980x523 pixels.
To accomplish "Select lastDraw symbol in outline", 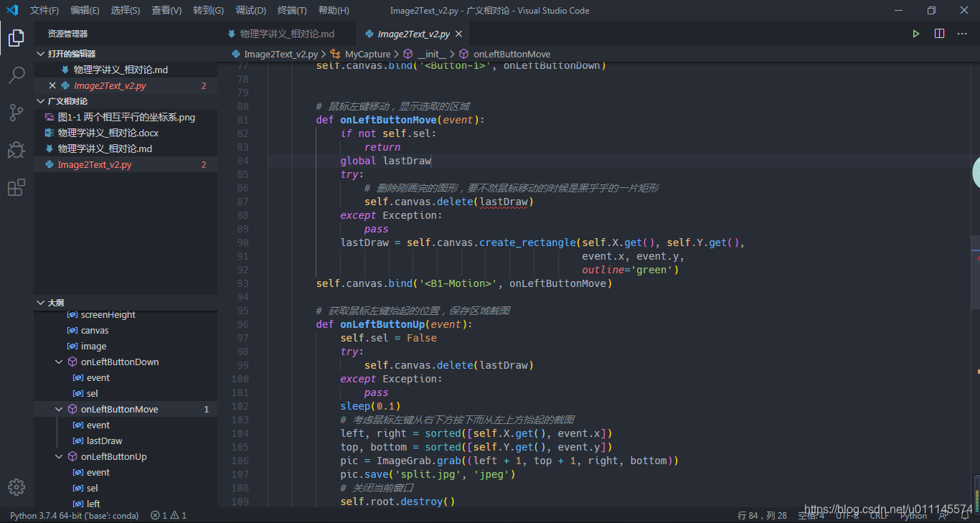I will coord(126,441).
